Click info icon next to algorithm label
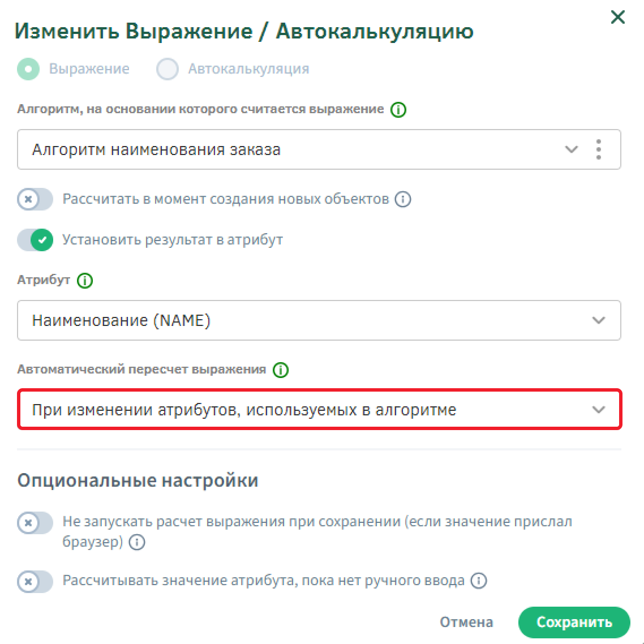644x644 pixels. tap(398, 110)
